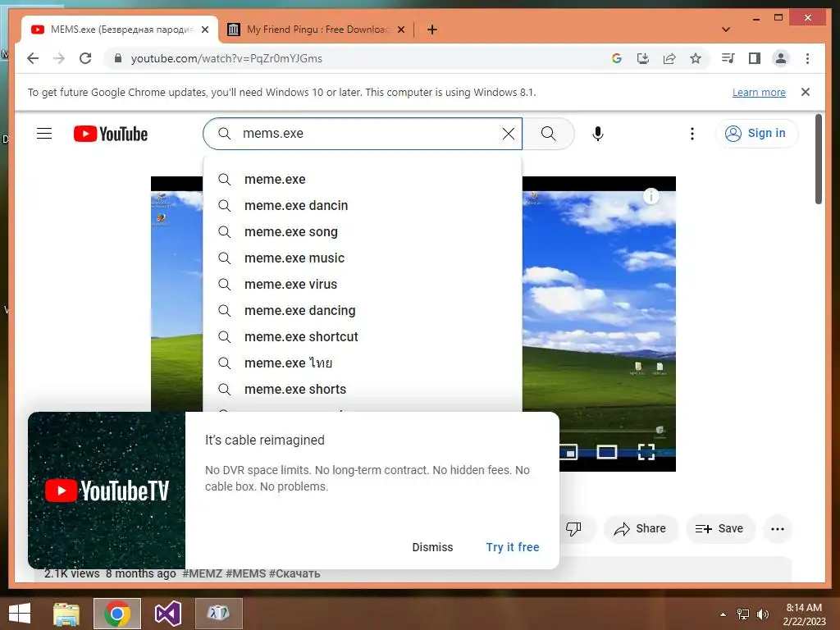The height and width of the screenshot is (630, 840).
Task: Click the address bar URL
Action: [x=226, y=58]
